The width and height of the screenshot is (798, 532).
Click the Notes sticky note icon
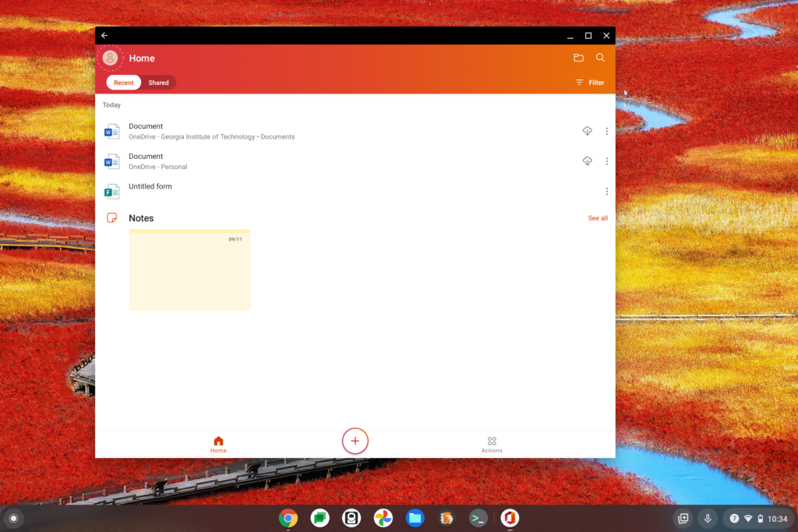point(112,217)
